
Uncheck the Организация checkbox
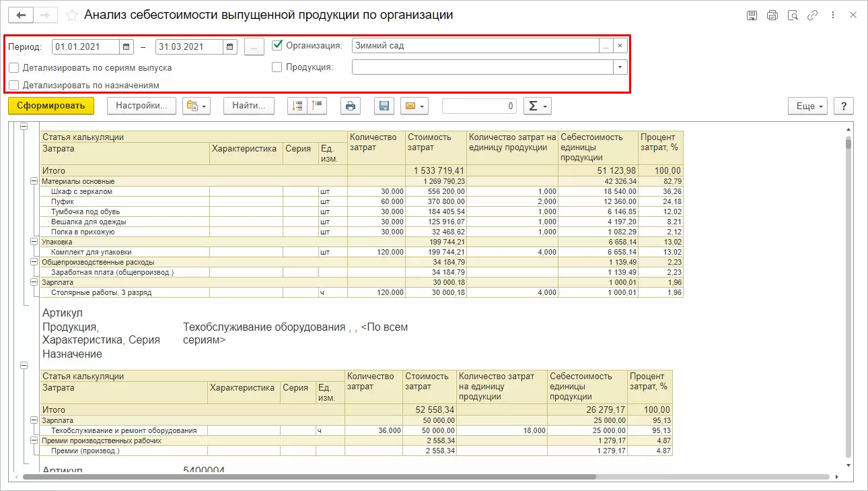click(277, 46)
